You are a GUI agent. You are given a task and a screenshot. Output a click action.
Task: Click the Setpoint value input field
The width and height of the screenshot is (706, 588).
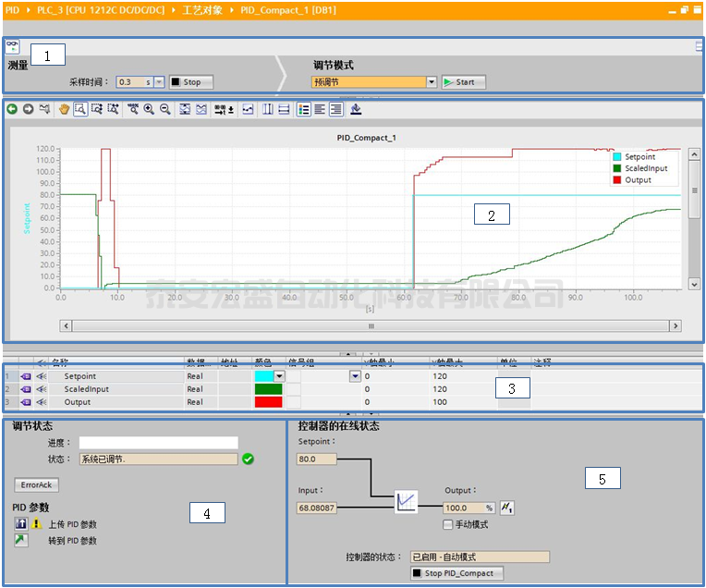click(317, 459)
